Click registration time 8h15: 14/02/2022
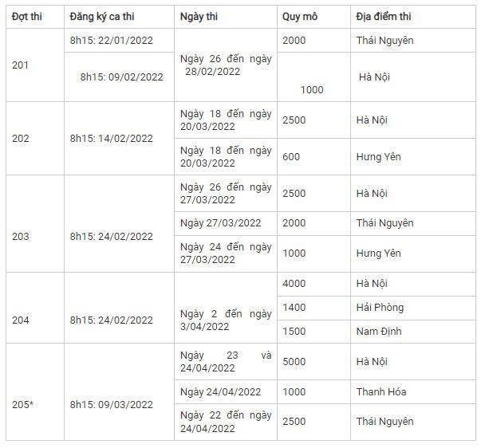This screenshot has height=448, width=489. coord(111,138)
